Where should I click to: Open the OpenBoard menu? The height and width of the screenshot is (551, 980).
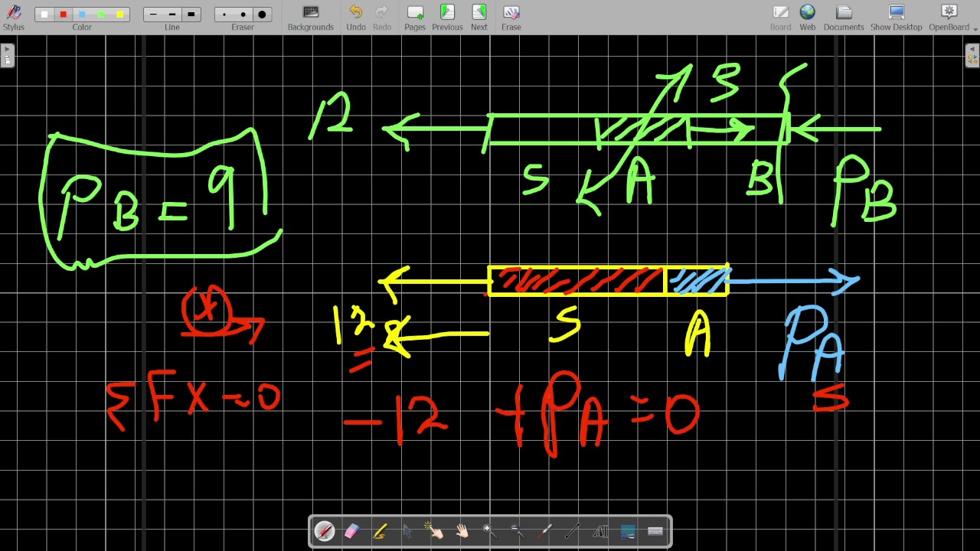pyautogui.click(x=950, y=18)
